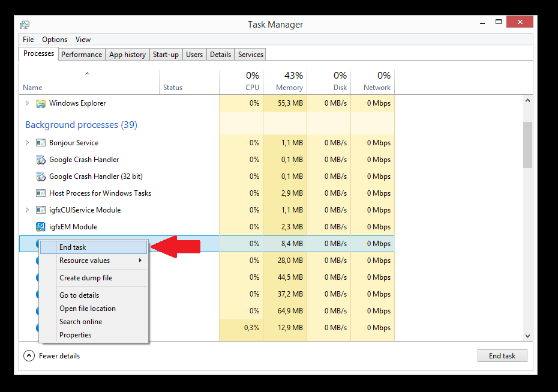Open the Options menu

[x=55, y=40]
